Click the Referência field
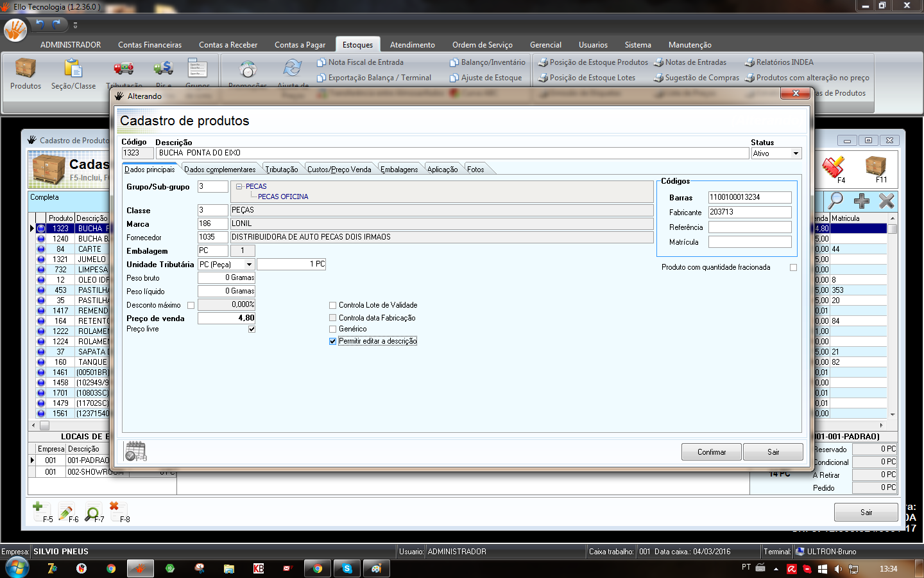 tap(749, 227)
